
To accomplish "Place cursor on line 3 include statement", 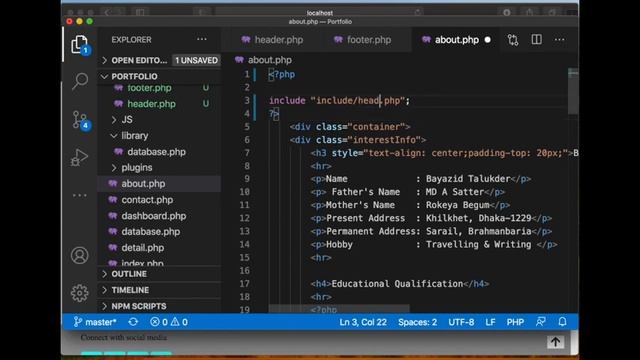I will click(339, 100).
